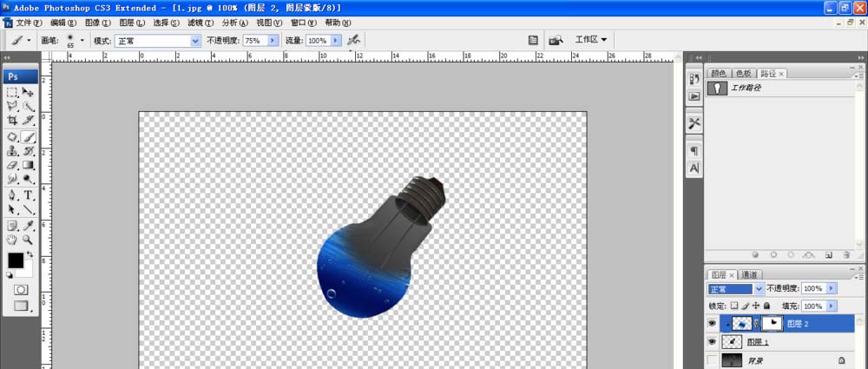Hide 图层 2 using its eye icon

point(713,323)
